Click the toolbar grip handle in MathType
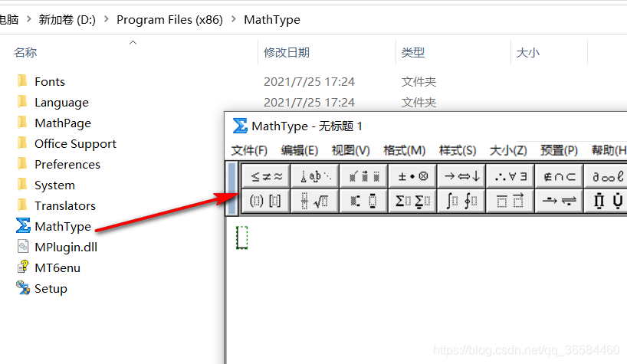The width and height of the screenshot is (627, 364). (x=232, y=189)
